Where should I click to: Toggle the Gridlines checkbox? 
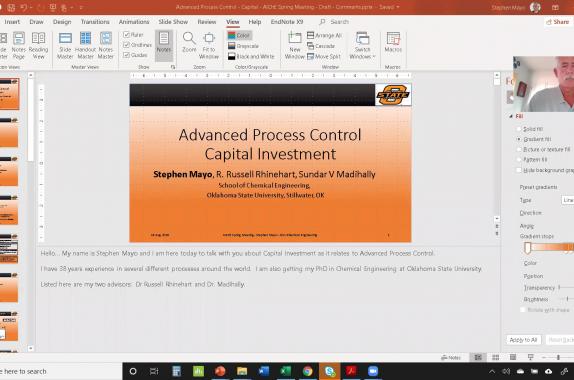(127, 45)
